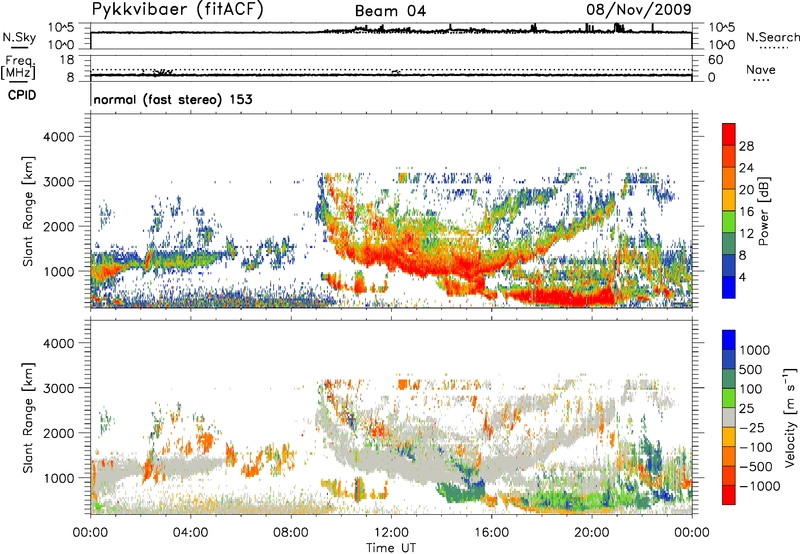Click the -25 tick on Velocity colorbar
Viewport: 800px width, 554px height.
pos(752,427)
